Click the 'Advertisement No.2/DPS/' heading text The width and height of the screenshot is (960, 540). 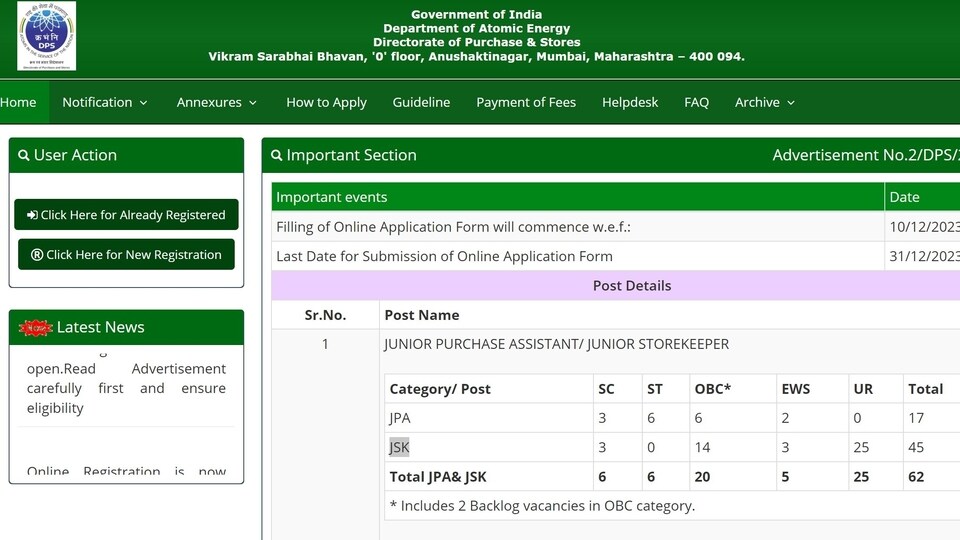[x=866, y=155]
